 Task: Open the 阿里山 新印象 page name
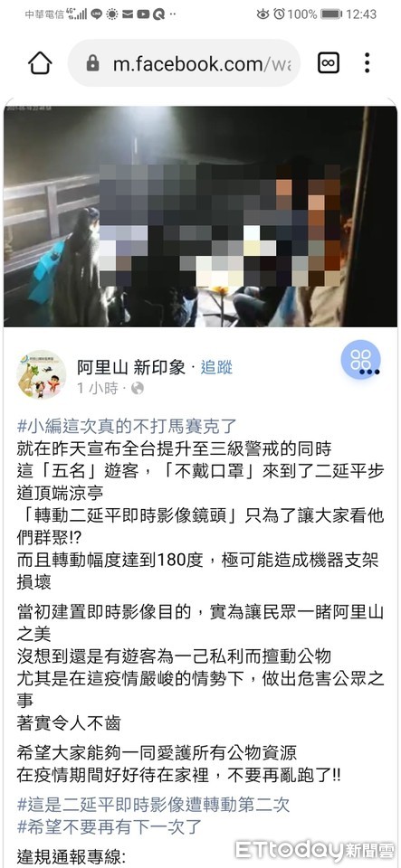(130, 367)
